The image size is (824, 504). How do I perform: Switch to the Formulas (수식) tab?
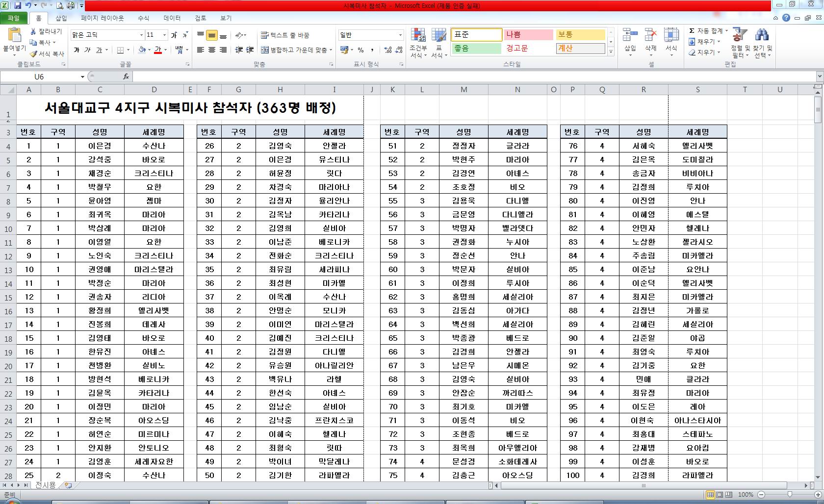143,18
